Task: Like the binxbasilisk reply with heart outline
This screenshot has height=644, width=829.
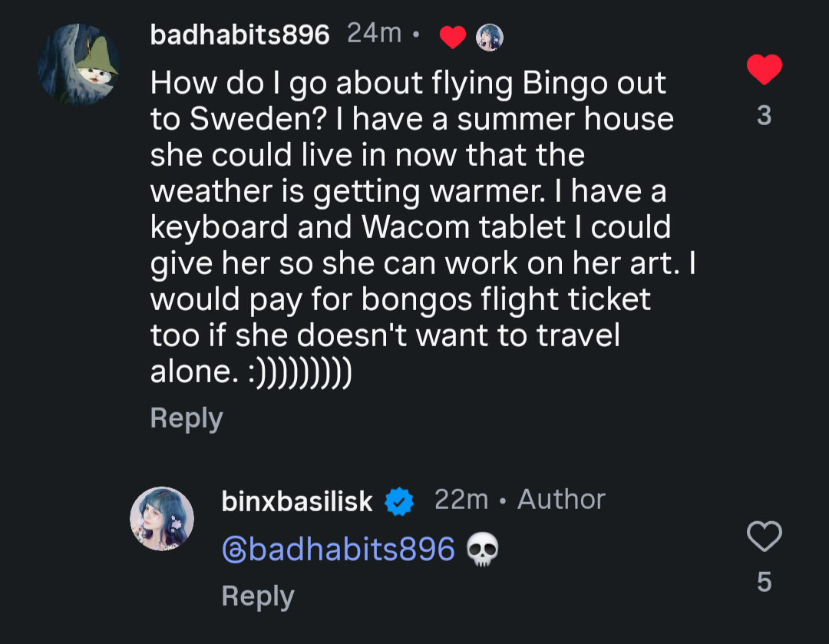Action: point(764,536)
